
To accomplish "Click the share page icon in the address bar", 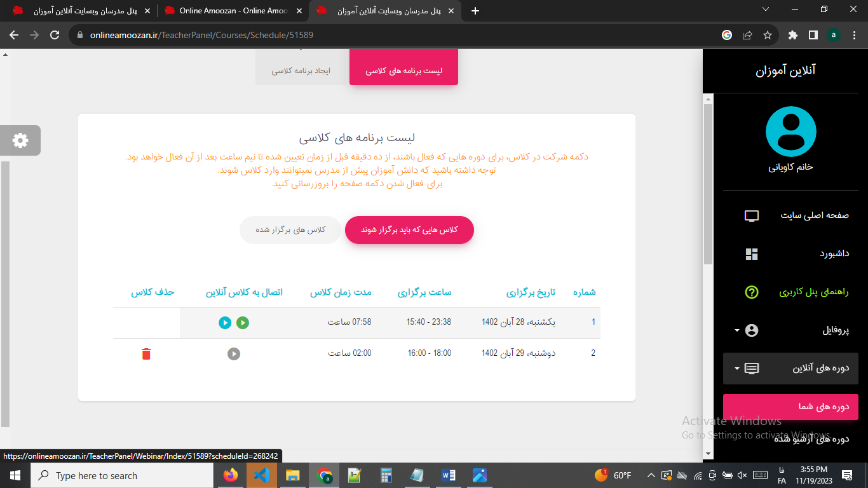I will coord(747,35).
